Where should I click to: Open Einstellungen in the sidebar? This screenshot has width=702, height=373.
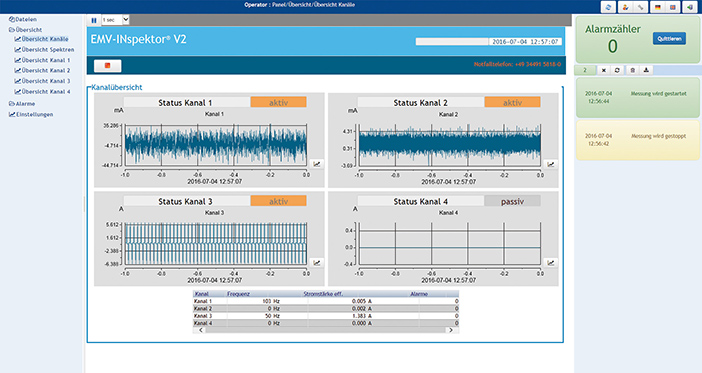(x=31, y=114)
